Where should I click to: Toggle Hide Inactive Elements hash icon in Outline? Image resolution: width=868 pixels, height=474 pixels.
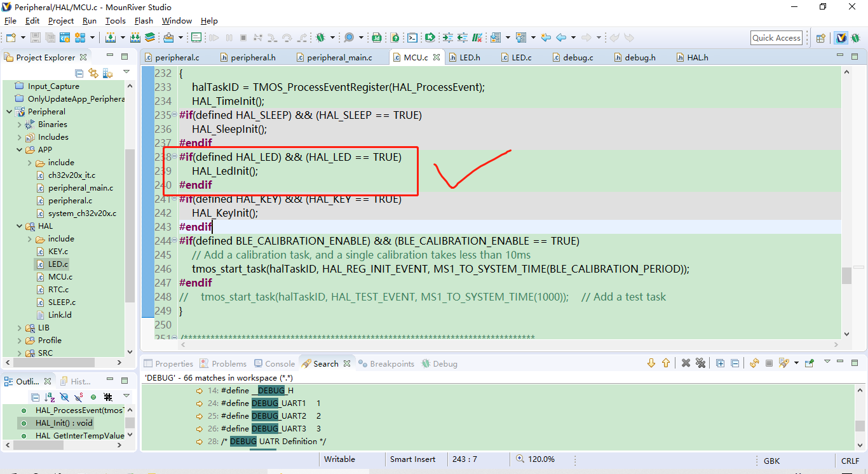pyautogui.click(x=108, y=397)
